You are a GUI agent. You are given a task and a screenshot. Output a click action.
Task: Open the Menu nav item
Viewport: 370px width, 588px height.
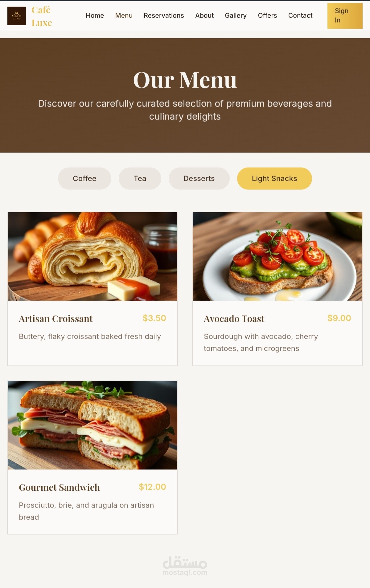124,15
